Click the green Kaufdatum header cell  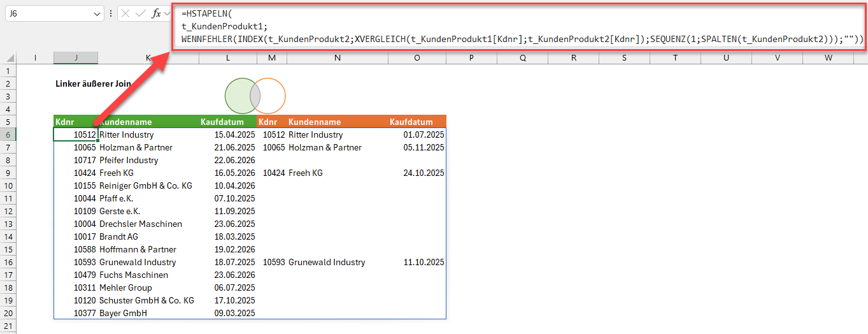click(x=228, y=122)
